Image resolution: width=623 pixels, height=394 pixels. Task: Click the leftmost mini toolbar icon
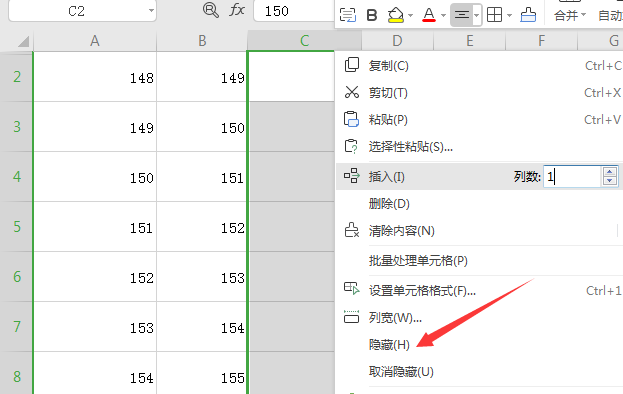348,15
